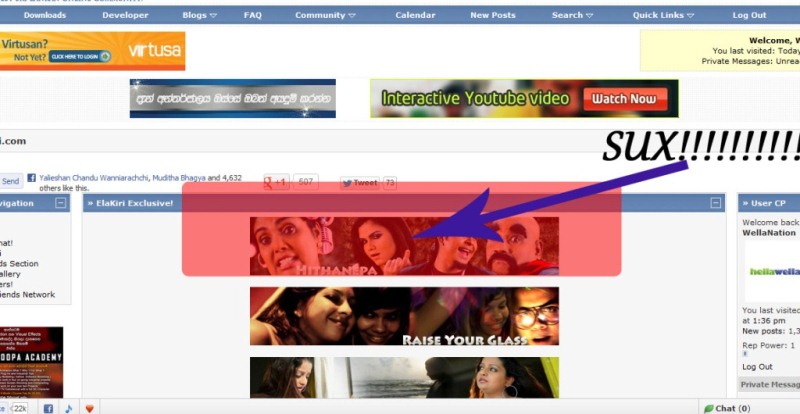
Task: Click the Facebook Send button
Action: 10,181
